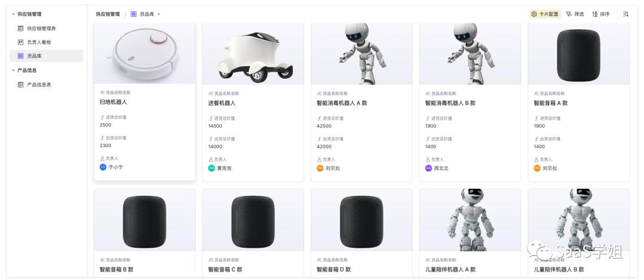Screen dimensions: 644x280
Task: Click the table icon next to 供应链管理表
Action: [x=20, y=29]
